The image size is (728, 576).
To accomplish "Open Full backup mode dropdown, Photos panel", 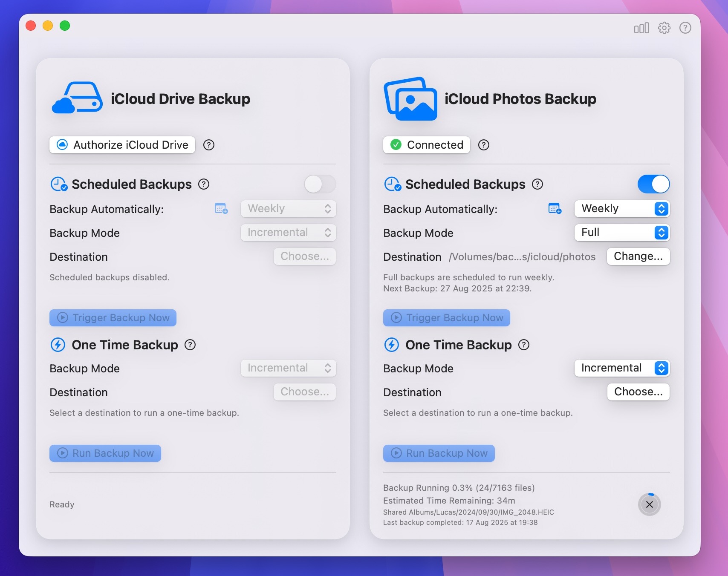I will pos(622,233).
